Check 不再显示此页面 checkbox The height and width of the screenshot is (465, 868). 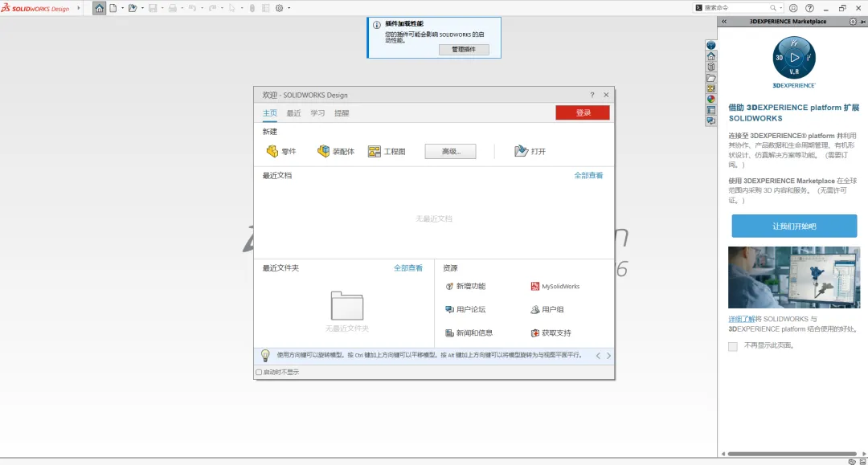pos(733,346)
